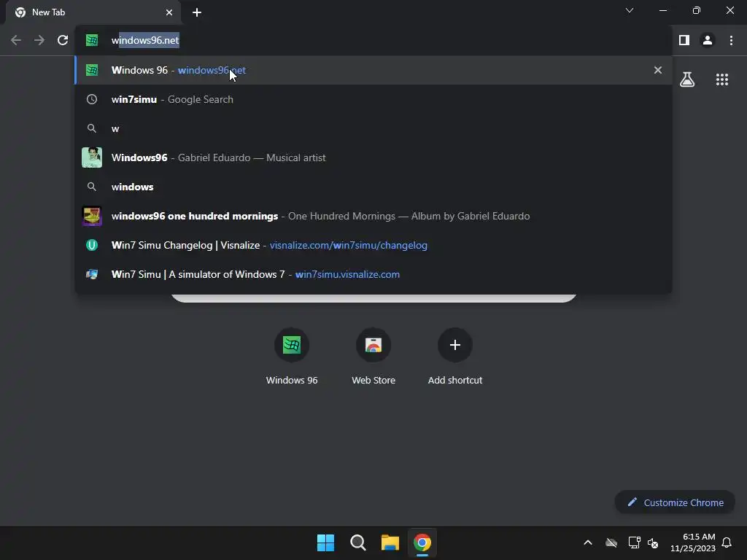
Task: Open the Web Store shortcut tile
Action: 373,357
